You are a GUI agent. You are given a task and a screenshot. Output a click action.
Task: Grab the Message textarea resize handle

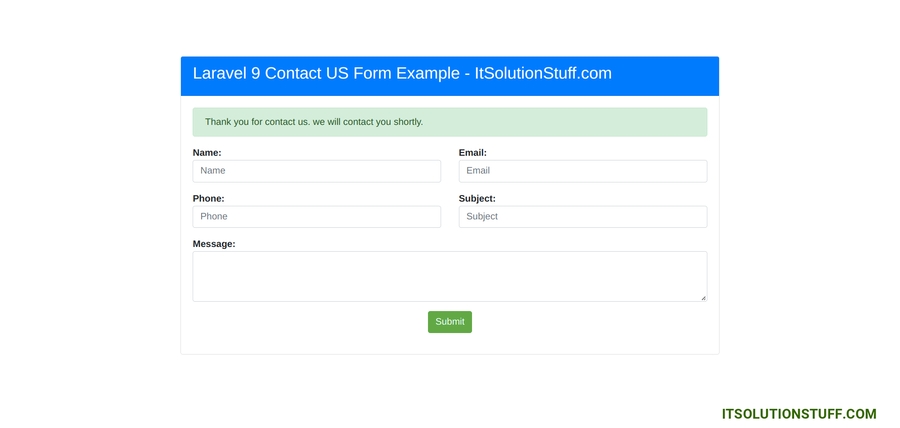pos(703,297)
